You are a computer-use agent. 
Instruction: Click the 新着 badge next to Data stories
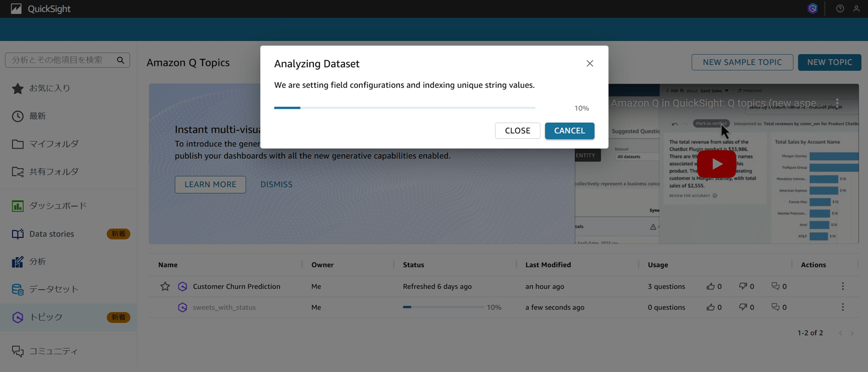(x=118, y=234)
